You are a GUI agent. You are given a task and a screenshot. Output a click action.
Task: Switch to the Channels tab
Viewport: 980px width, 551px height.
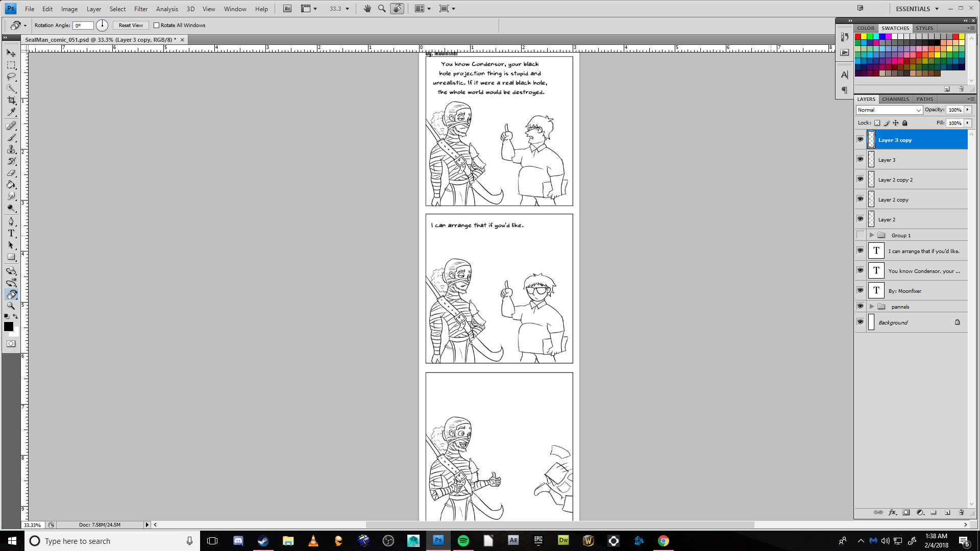895,99
